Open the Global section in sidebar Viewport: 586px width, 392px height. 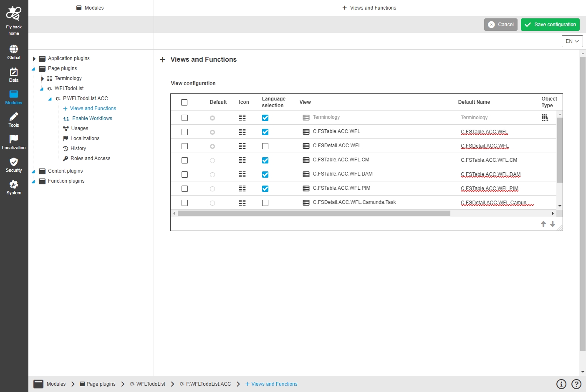coord(14,52)
